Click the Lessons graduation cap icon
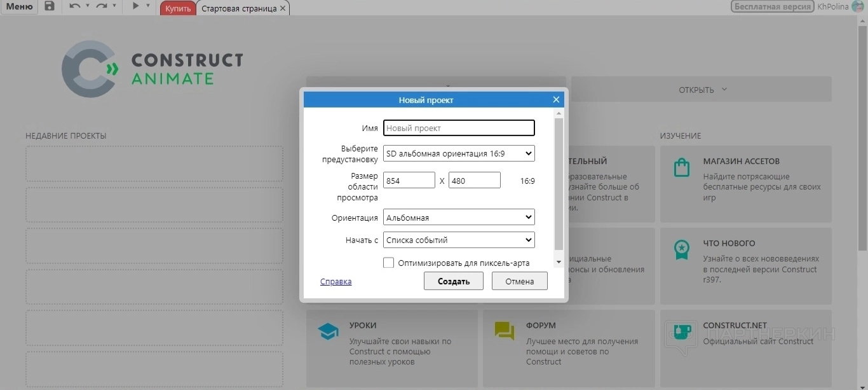868x390 pixels. coord(328,331)
